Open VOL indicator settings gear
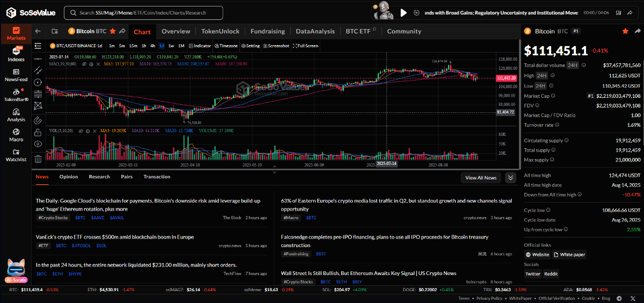Image resolution: width=644 pixels, height=303 pixels. [87, 131]
